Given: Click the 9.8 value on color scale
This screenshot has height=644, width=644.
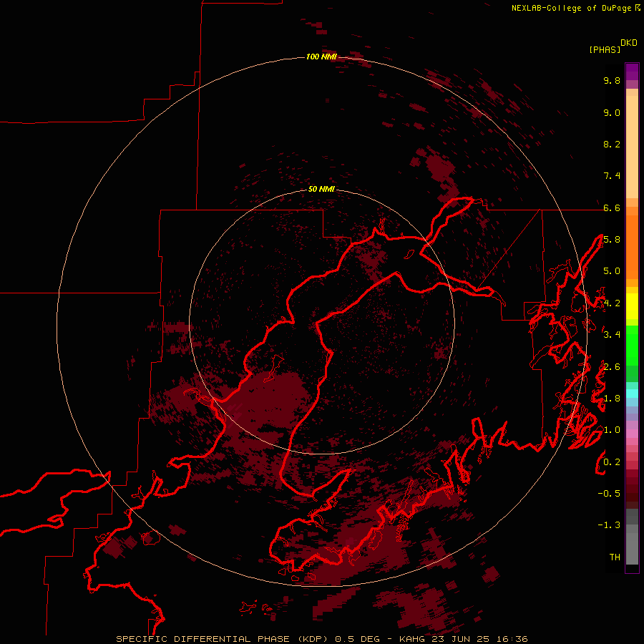Looking at the screenshot, I should pos(612,80).
